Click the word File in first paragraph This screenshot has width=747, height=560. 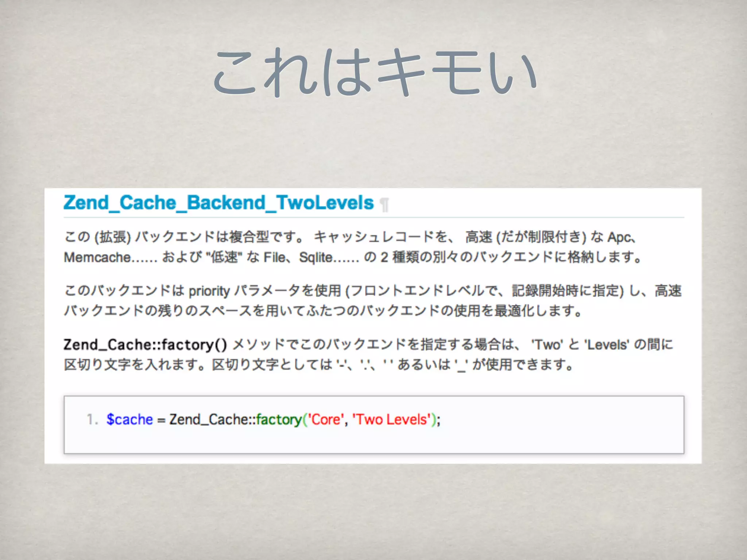(274, 257)
